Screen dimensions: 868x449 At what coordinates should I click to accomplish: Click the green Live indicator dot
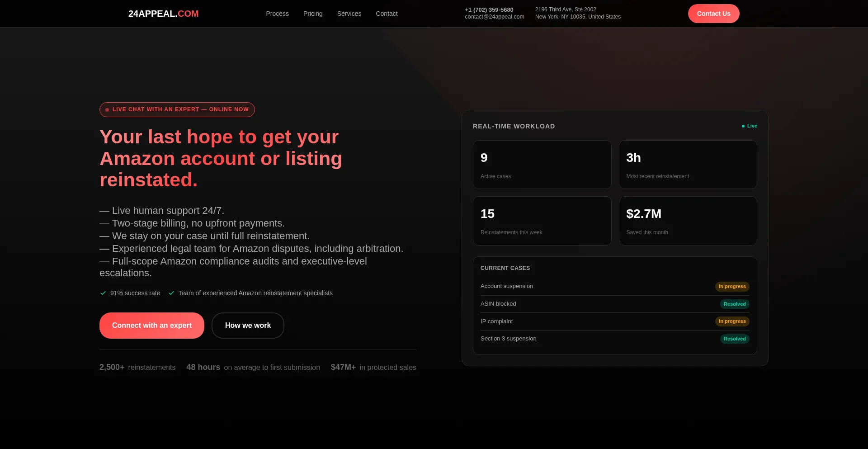(743, 126)
